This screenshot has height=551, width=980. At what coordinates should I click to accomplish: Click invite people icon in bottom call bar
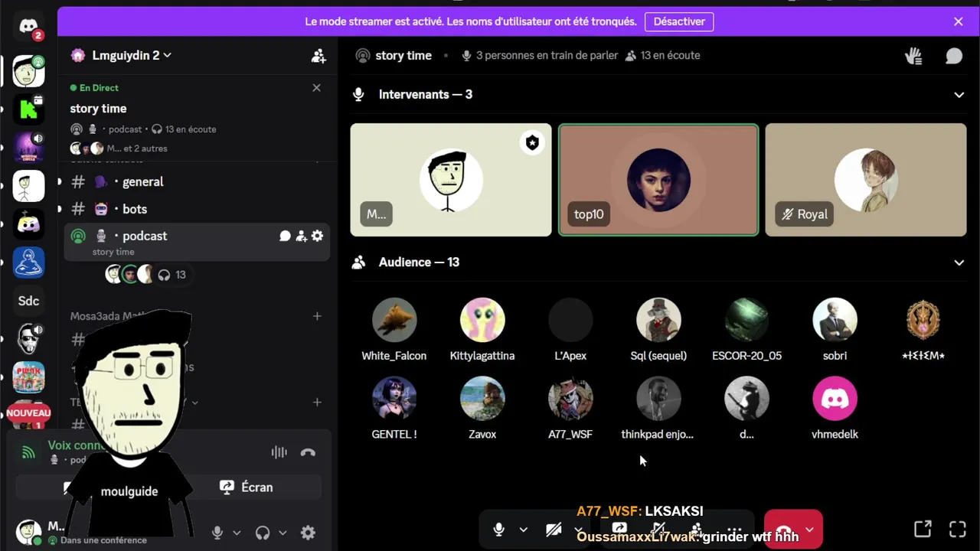pos(696,530)
